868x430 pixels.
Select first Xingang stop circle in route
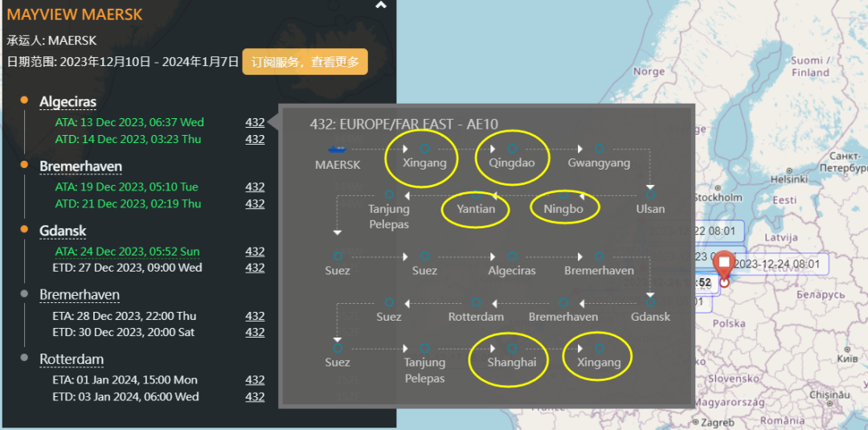point(424,149)
